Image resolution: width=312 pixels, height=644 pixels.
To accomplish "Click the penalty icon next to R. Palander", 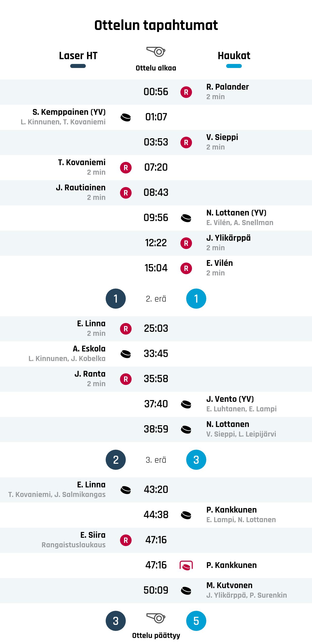I will [x=186, y=92].
